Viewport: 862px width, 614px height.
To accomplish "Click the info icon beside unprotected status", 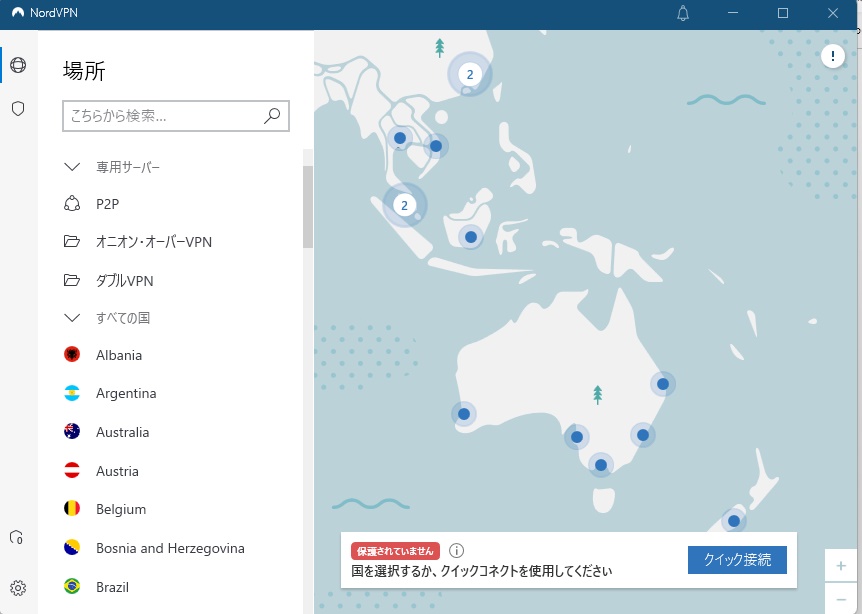I will pos(456,550).
